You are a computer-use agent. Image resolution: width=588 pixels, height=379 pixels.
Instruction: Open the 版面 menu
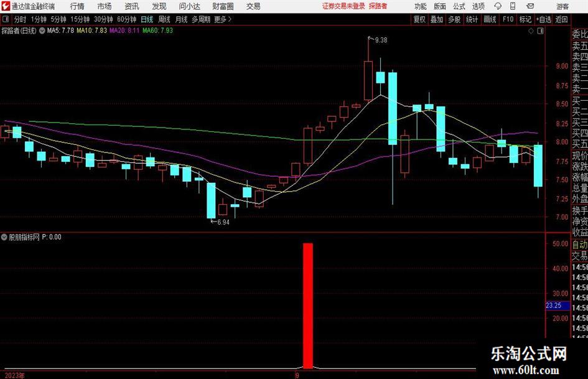[439, 6]
